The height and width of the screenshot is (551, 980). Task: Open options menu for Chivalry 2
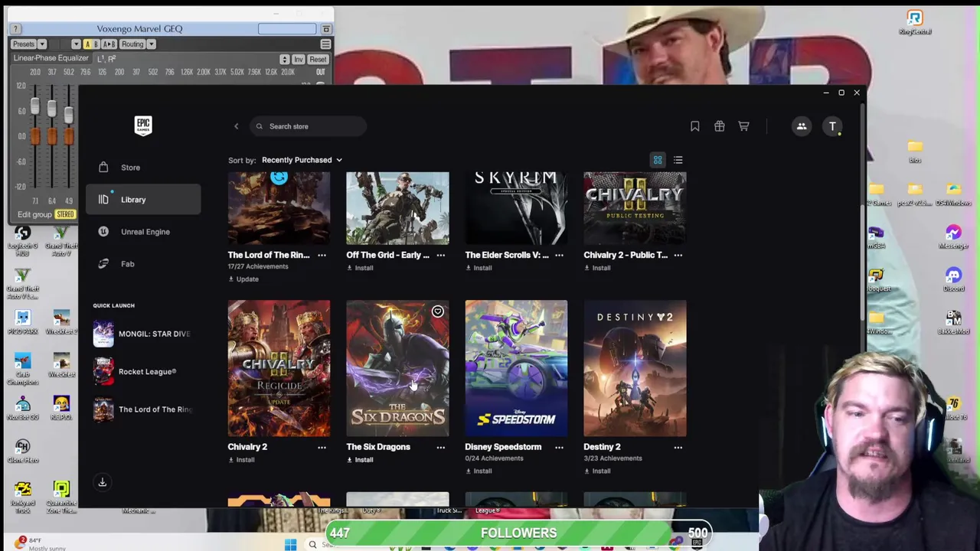[322, 447]
